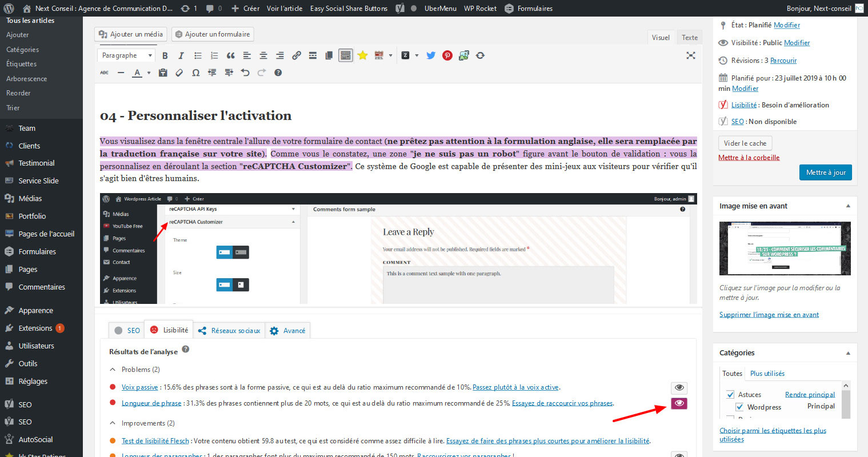Click the Mettre à jour button
The height and width of the screenshot is (457, 868).
(826, 173)
